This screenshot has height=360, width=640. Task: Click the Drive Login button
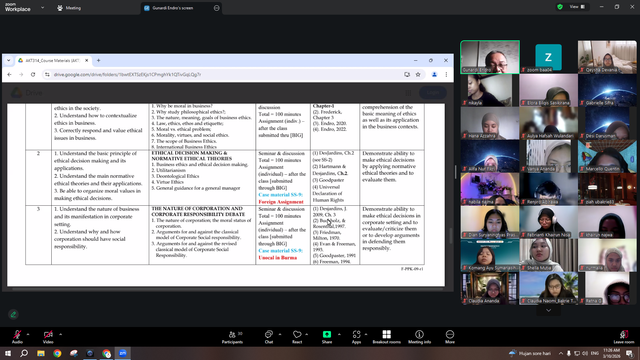pyautogui.click(x=433, y=93)
